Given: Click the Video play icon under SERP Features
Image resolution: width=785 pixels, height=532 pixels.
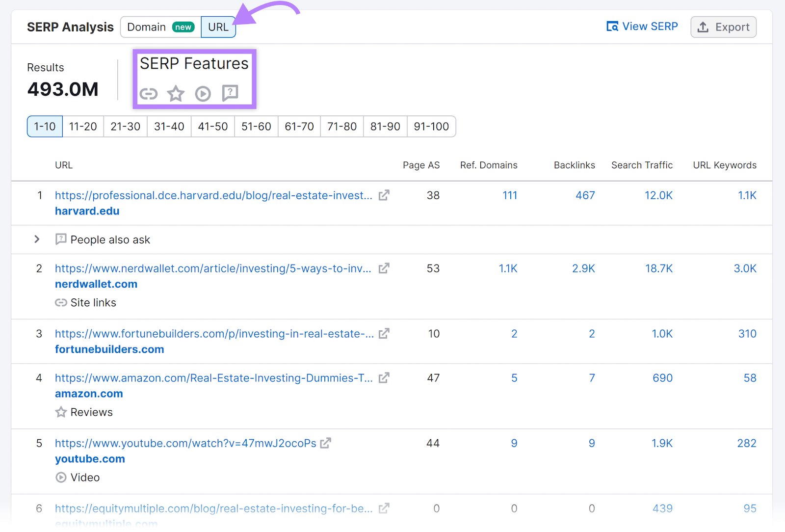Looking at the screenshot, I should click(x=203, y=93).
